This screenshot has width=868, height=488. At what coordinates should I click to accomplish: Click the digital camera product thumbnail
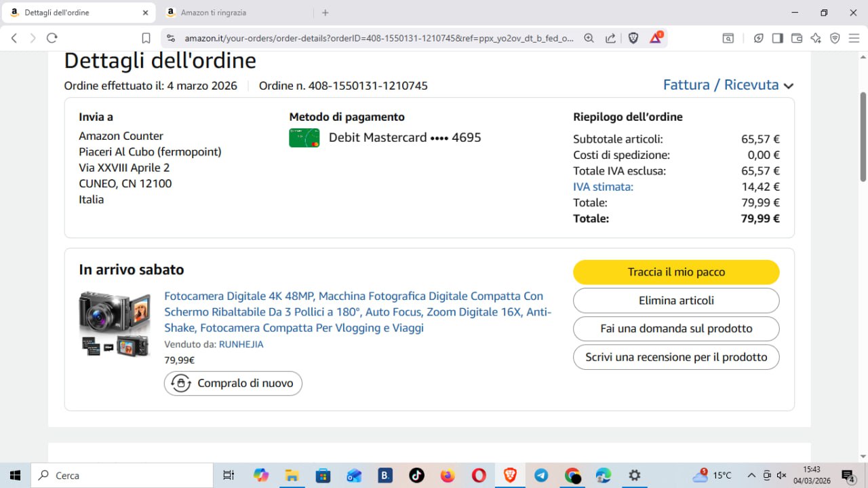pyautogui.click(x=115, y=324)
